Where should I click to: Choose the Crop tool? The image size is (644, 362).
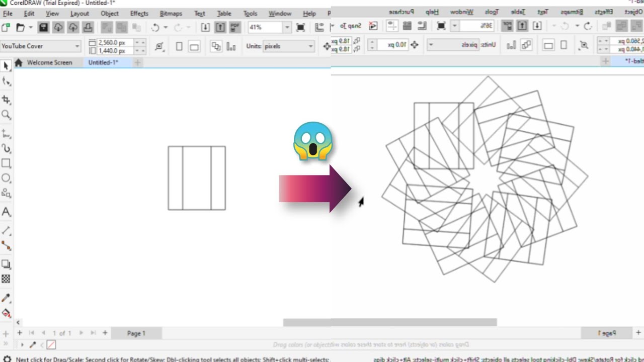click(6, 100)
